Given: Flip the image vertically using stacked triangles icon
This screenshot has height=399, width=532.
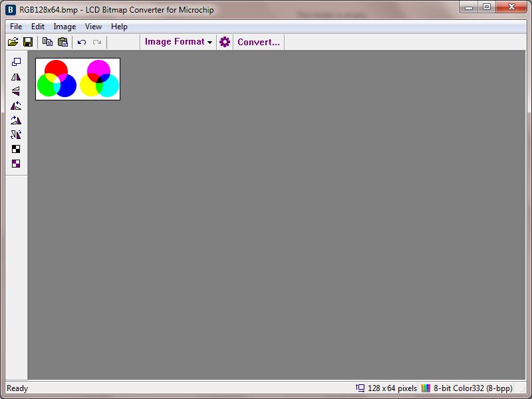Looking at the screenshot, I should pos(16,91).
